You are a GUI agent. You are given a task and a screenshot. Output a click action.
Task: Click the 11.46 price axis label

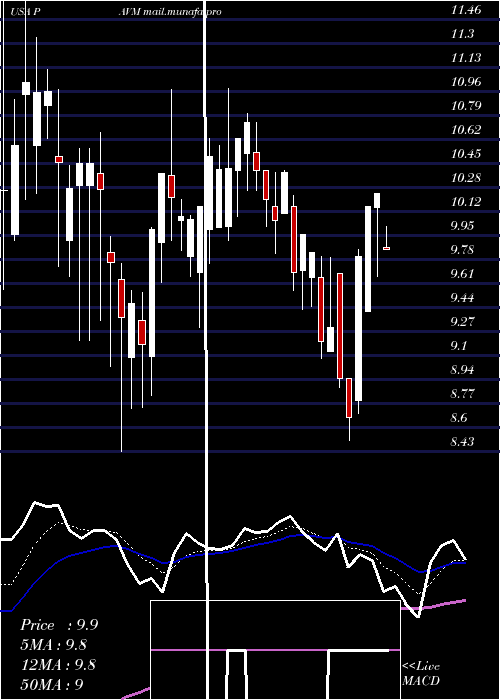click(x=466, y=10)
